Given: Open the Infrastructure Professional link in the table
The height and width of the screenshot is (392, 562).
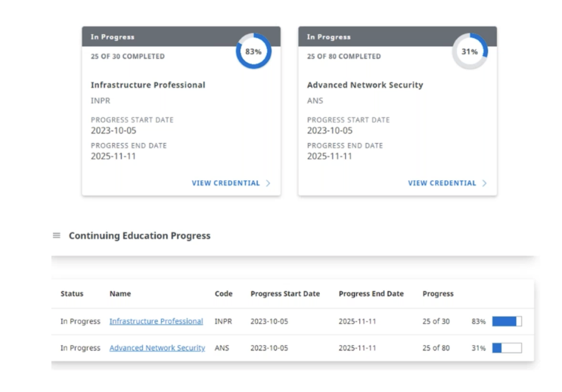Looking at the screenshot, I should click(x=156, y=322).
